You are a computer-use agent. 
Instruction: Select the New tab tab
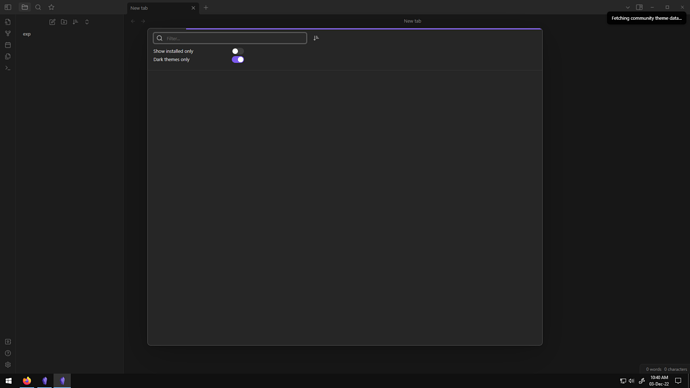click(x=162, y=8)
